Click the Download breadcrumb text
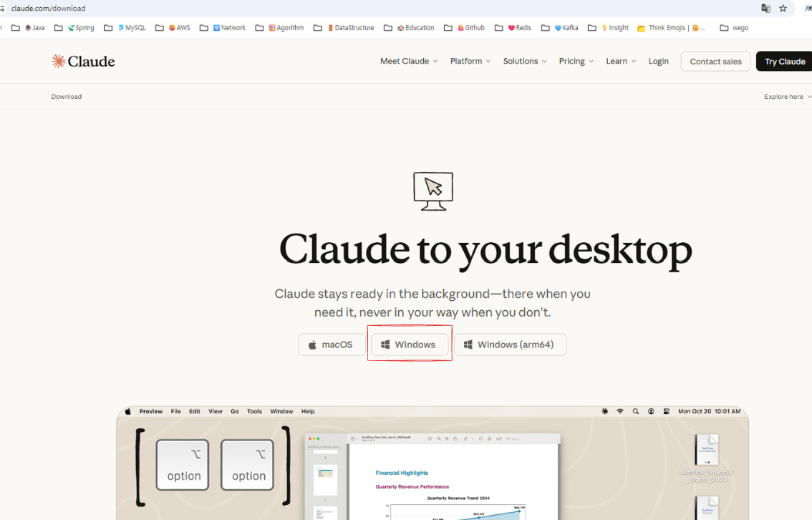 [67, 96]
